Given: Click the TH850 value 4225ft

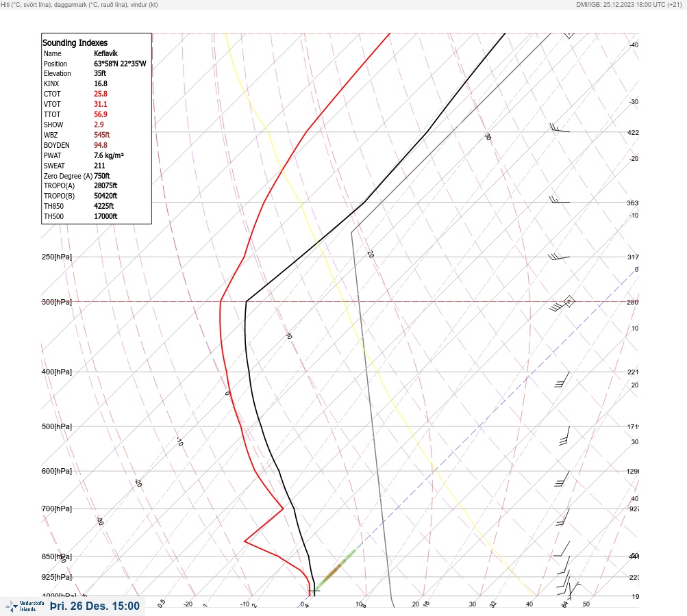Looking at the screenshot, I should pos(104,206).
